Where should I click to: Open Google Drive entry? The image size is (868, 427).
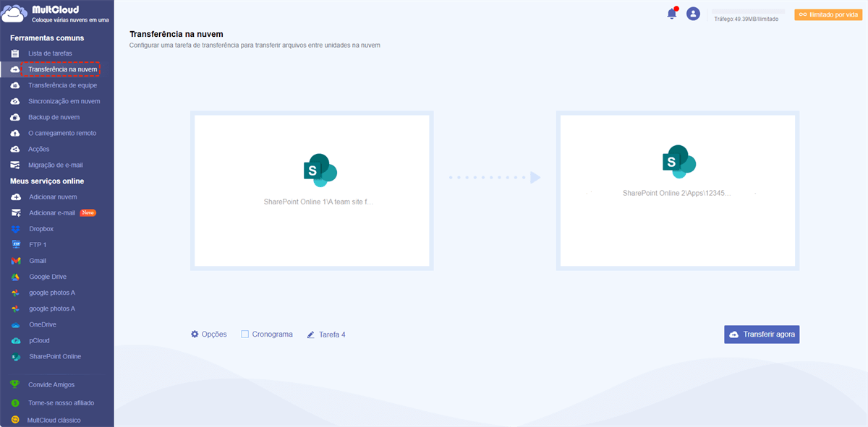tap(48, 277)
